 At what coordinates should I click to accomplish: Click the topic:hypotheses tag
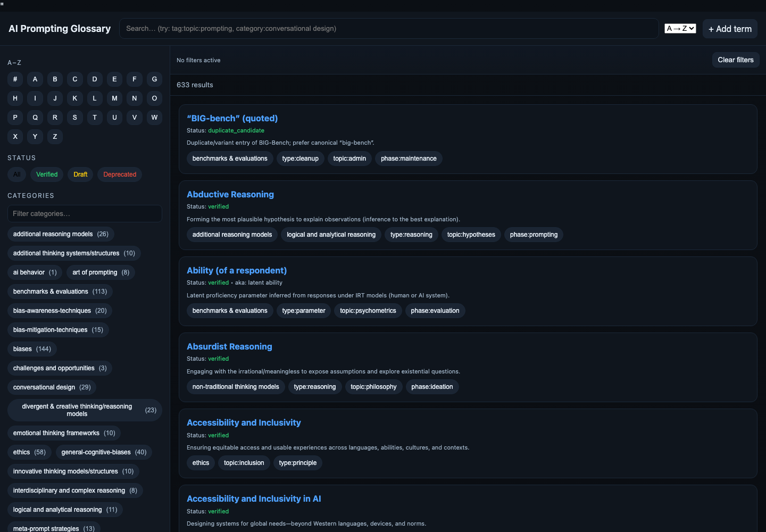471,235
